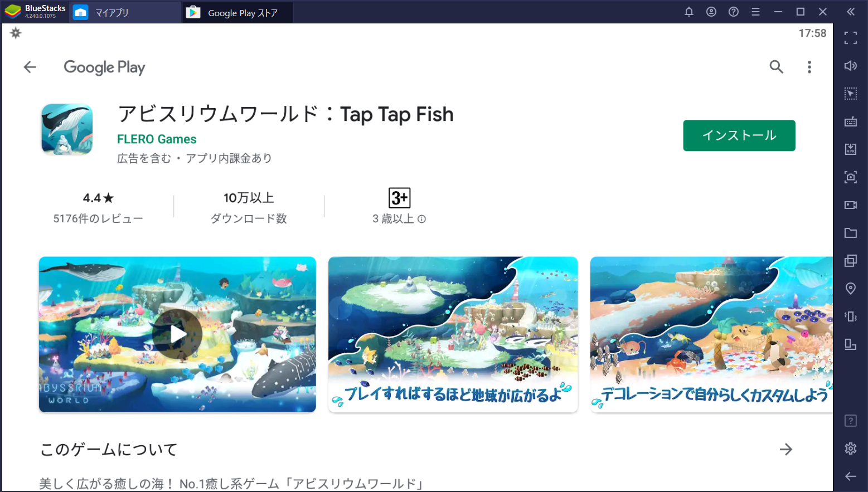Click the Google Play logo text
The image size is (868, 492).
(x=104, y=67)
